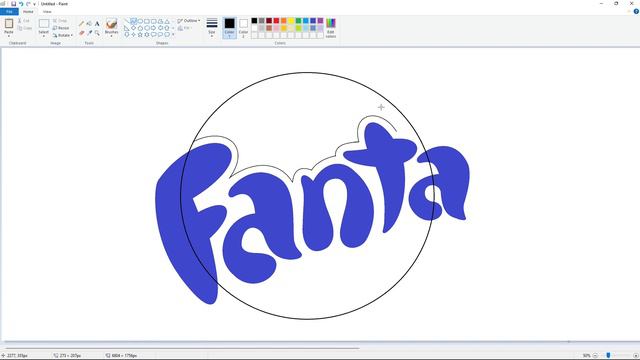This screenshot has height=360, width=640.
Task: Choose the Hexagon shape
Action: (x=147, y=28)
